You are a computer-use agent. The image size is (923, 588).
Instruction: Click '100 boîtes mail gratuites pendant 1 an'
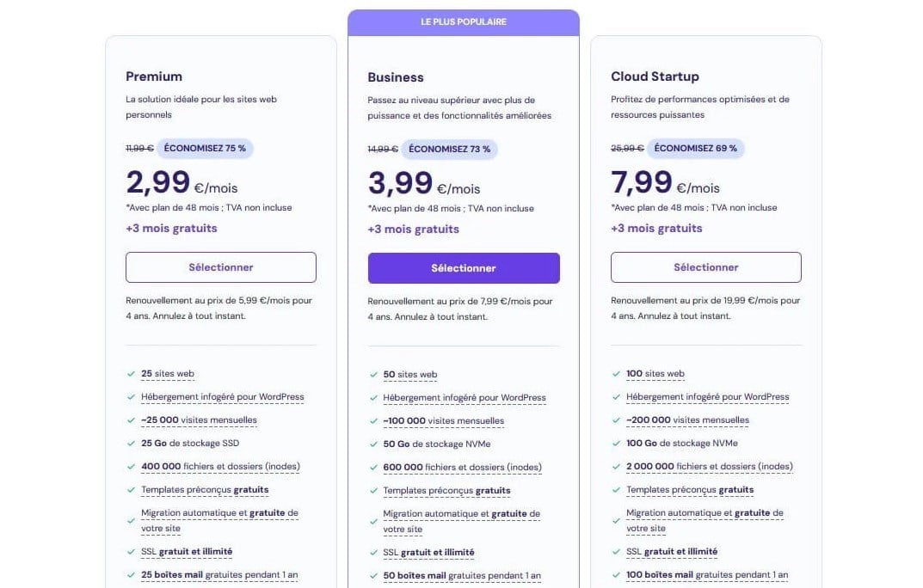pyautogui.click(x=707, y=575)
